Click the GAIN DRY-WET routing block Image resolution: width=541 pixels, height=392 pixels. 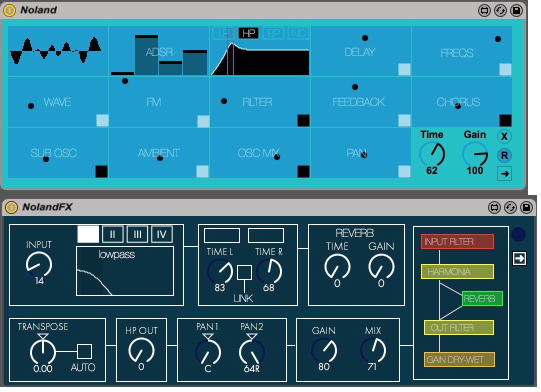459,359
